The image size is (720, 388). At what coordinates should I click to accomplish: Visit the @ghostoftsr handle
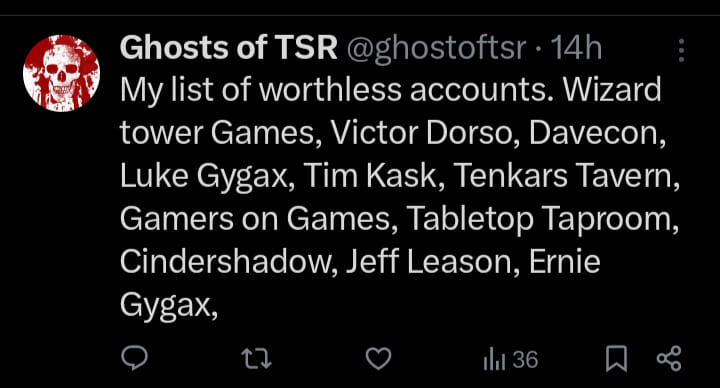[436, 49]
